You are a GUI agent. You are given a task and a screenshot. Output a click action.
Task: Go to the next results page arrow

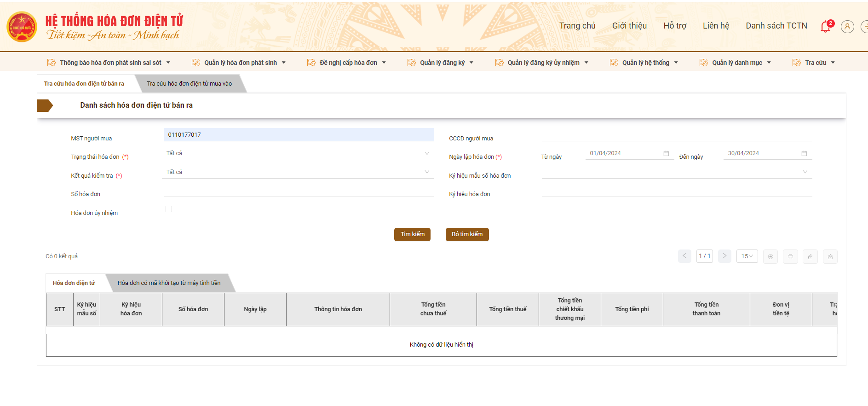click(x=724, y=256)
